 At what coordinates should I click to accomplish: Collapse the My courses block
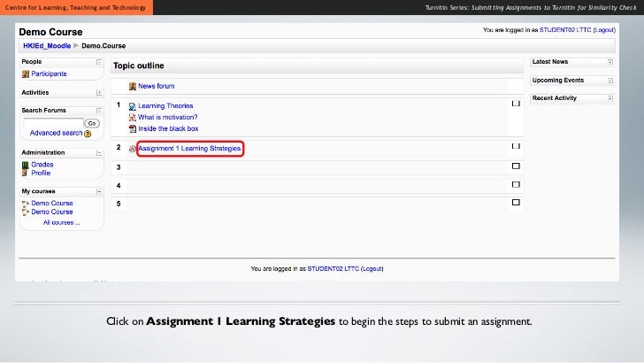coord(99,191)
